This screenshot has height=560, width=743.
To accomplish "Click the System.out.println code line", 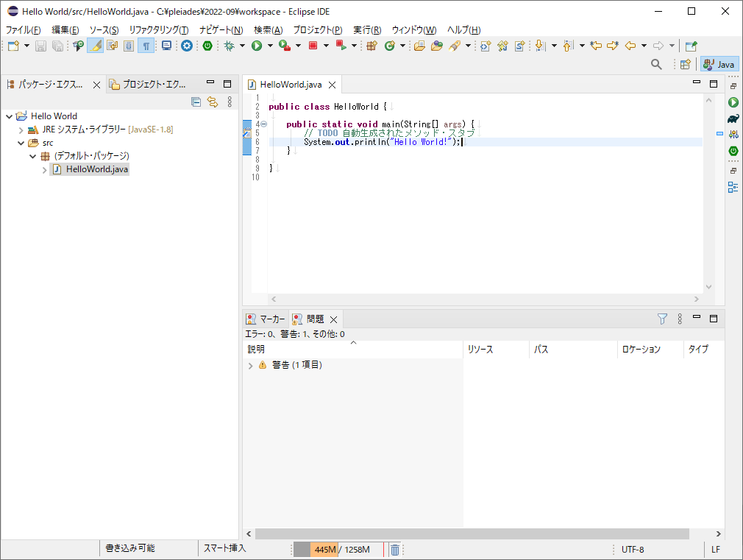I will [x=383, y=142].
